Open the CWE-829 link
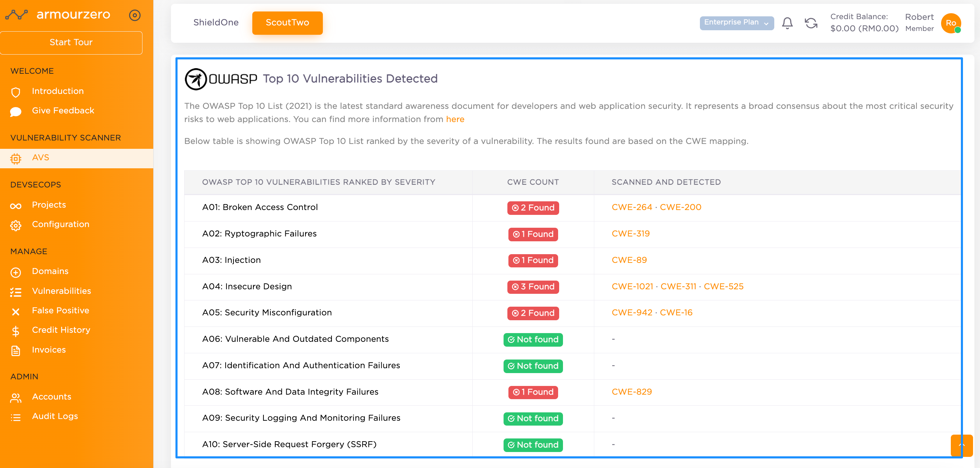This screenshot has height=468, width=980. (631, 392)
